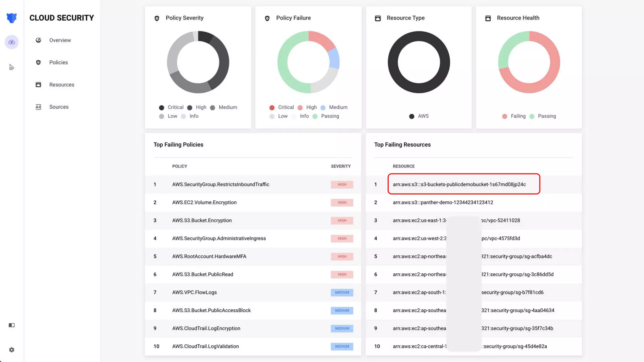
Task: Go to the Resources menu item
Action: 62,85
